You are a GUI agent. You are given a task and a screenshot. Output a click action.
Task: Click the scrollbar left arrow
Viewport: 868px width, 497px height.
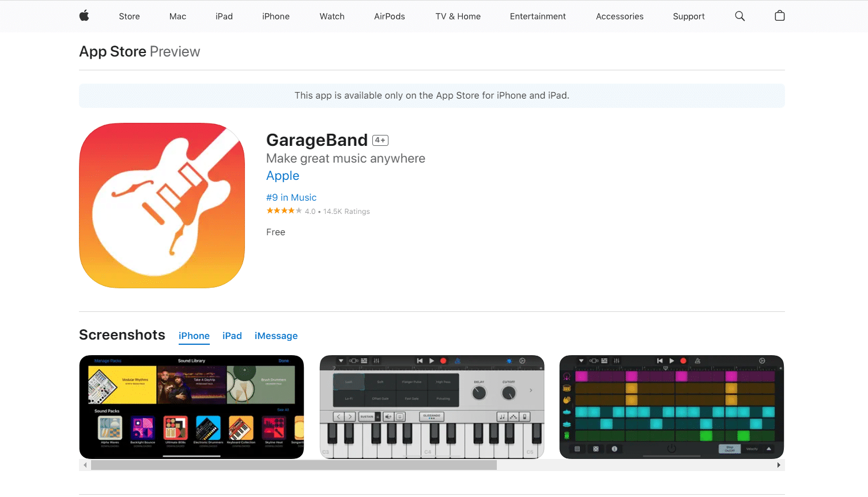point(85,465)
